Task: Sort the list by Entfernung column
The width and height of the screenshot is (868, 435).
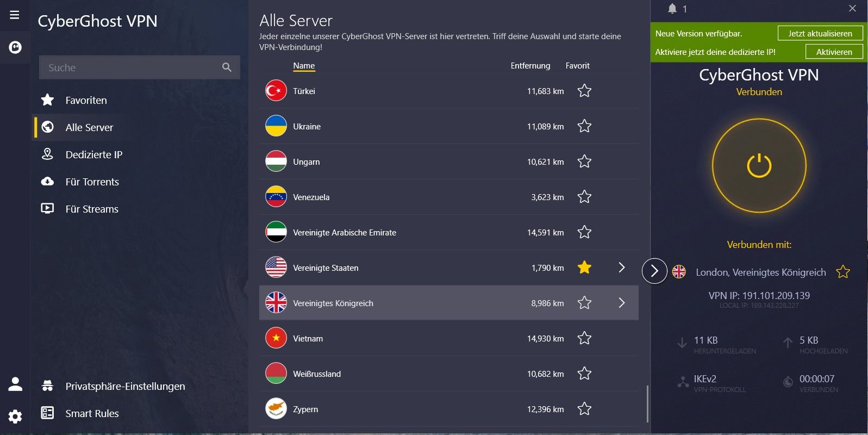Action: point(530,66)
